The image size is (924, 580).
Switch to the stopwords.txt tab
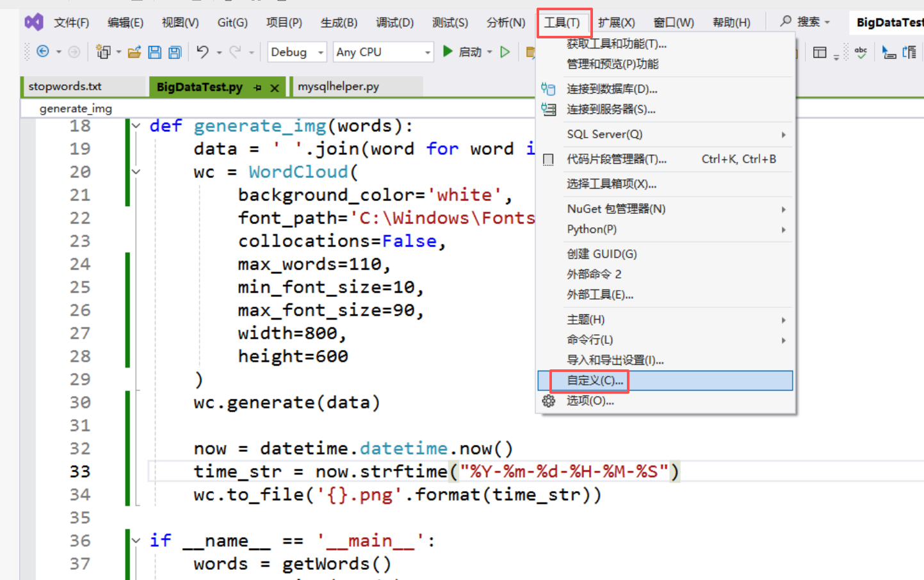pos(84,86)
